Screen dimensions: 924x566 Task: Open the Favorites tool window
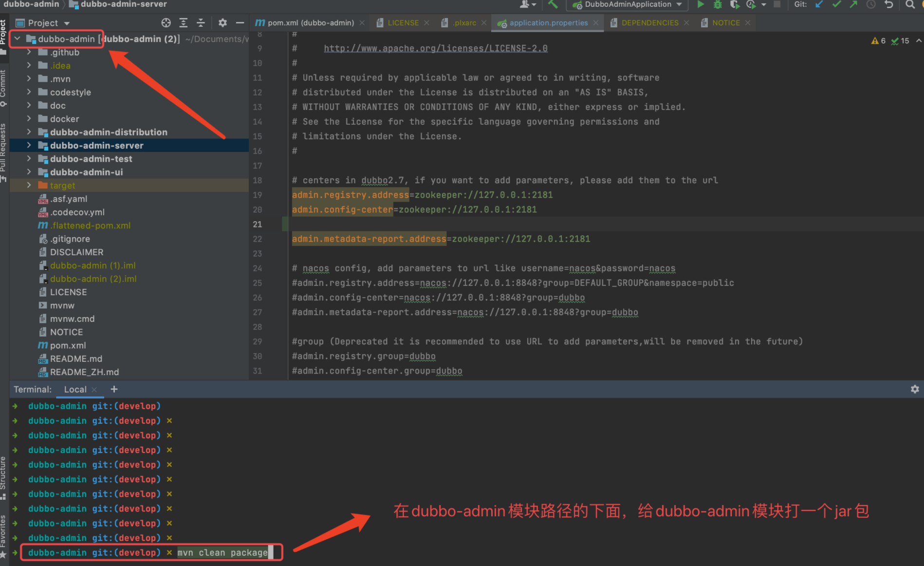coord(3,536)
